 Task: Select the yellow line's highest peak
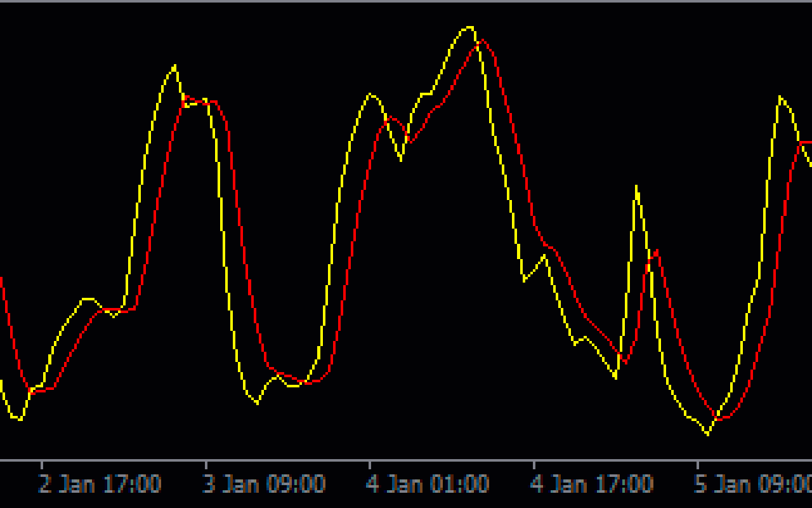[469, 27]
